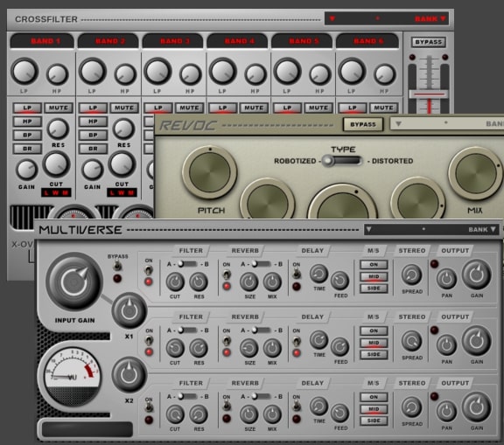Click the X2 knob in Multiverse

129,374
